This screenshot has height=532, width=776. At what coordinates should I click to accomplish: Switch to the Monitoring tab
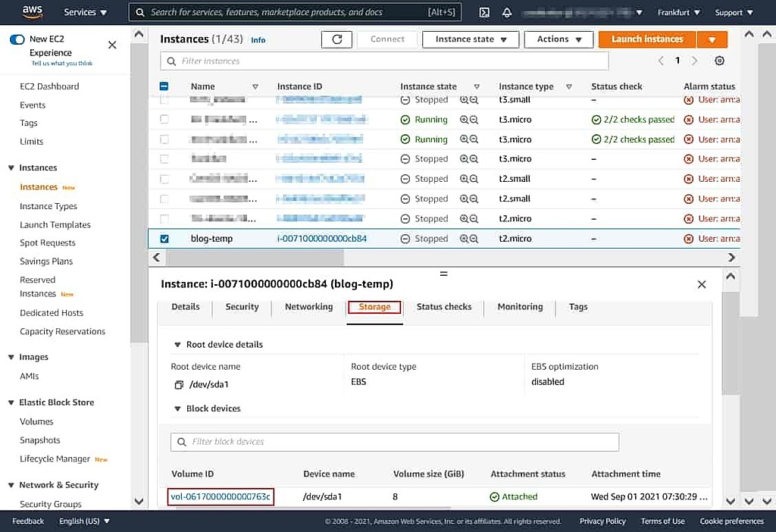coord(519,307)
